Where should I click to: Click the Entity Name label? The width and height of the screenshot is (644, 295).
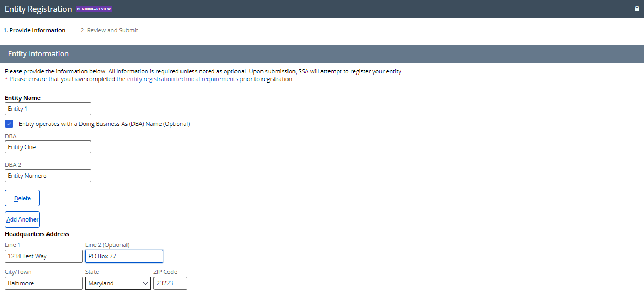[23, 98]
